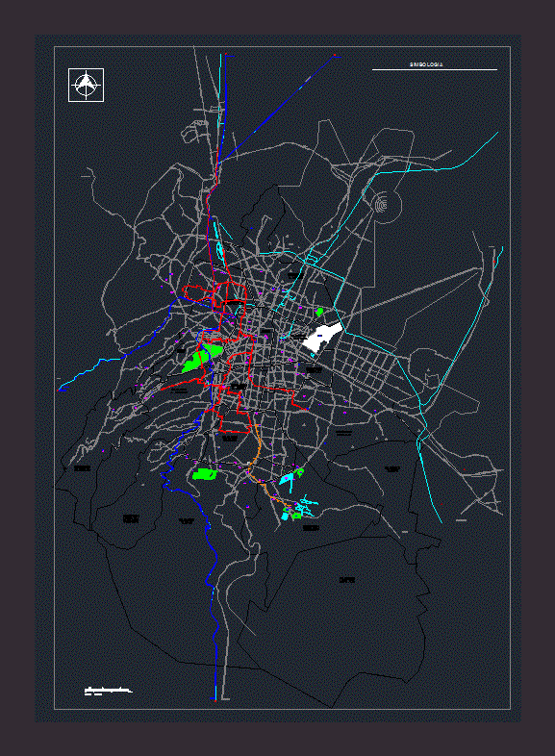This screenshot has width=555, height=756.
Task: Select the scale bar at the map bottom
Action: point(108,691)
